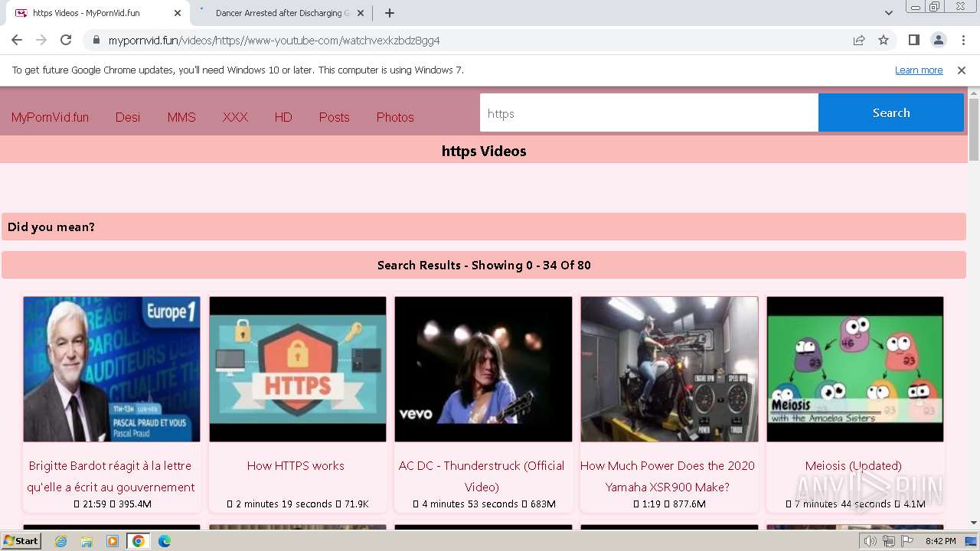The height and width of the screenshot is (551, 980).
Task: Open the Yamaha motorcycle dyno thumbnail
Action: 669,369
